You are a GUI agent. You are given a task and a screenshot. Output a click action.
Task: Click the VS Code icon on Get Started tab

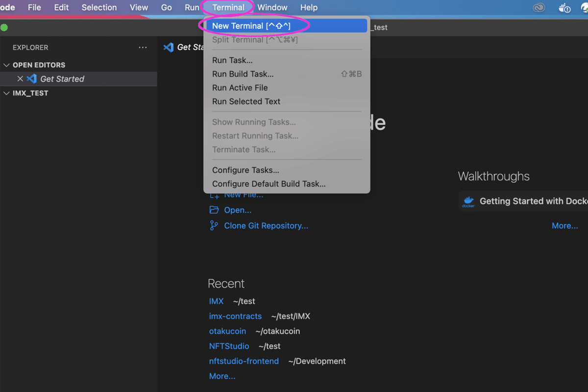[169, 47]
